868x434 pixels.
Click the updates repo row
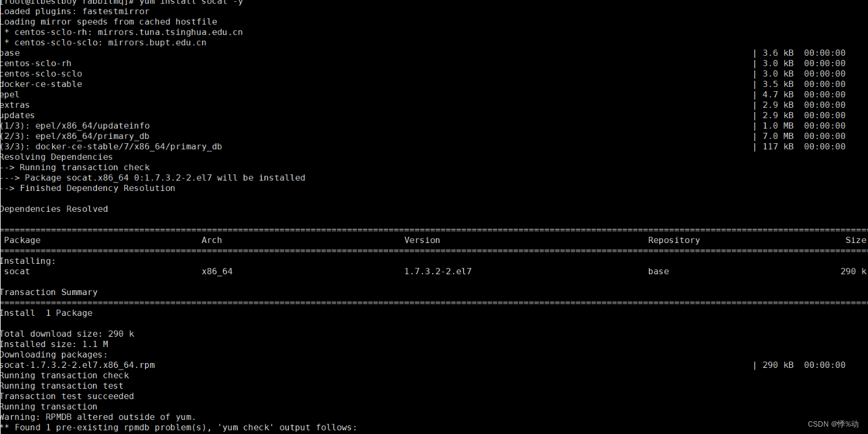(x=422, y=115)
